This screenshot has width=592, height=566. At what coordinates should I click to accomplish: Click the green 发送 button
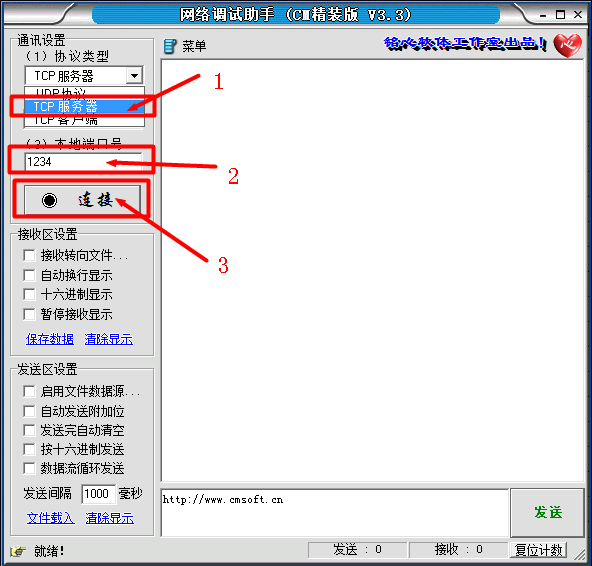coord(547,512)
